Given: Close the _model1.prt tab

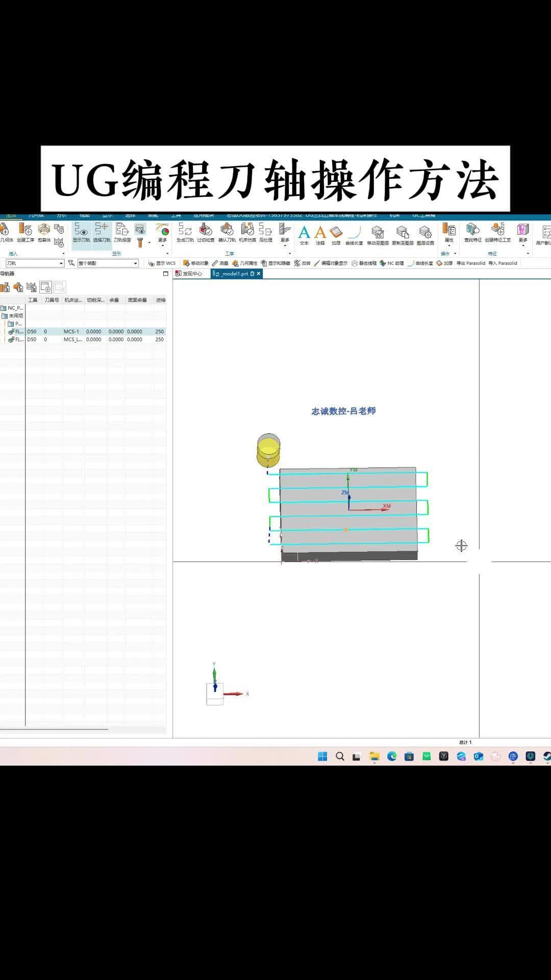Looking at the screenshot, I should [x=259, y=274].
